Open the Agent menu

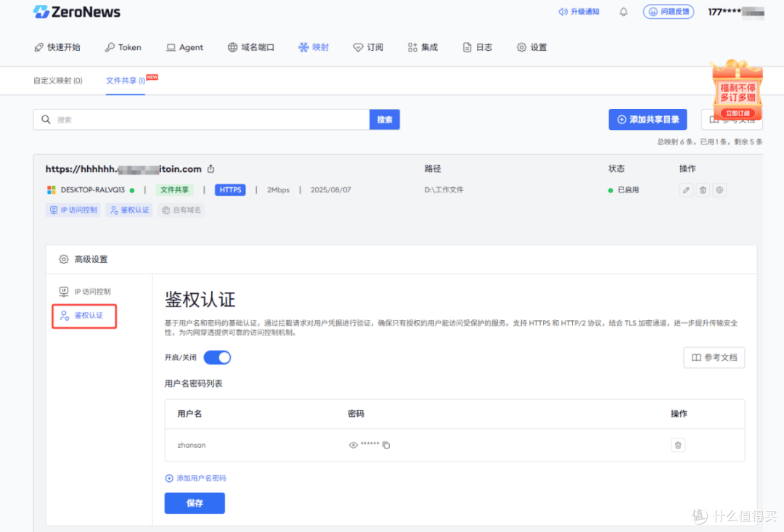(x=184, y=47)
